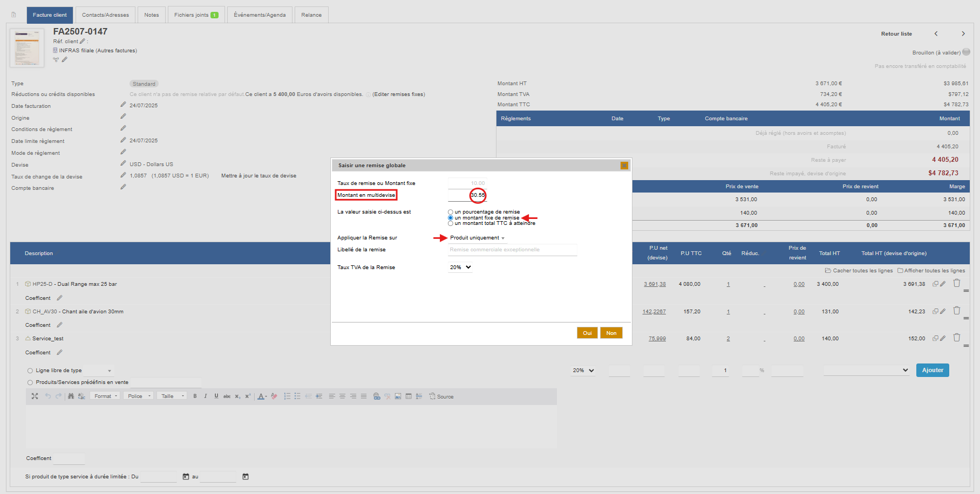Open Find in the editor toolbar
The height and width of the screenshot is (494, 980).
click(x=71, y=396)
